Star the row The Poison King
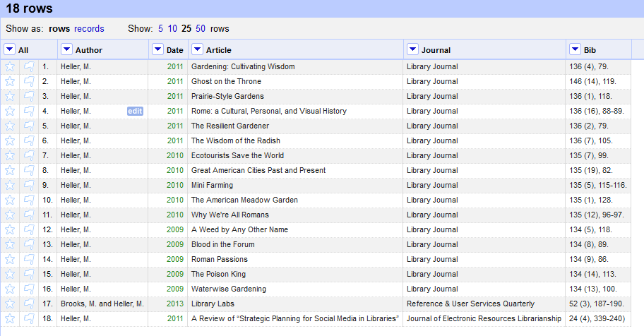The height and width of the screenshot is (336, 644). tap(10, 274)
